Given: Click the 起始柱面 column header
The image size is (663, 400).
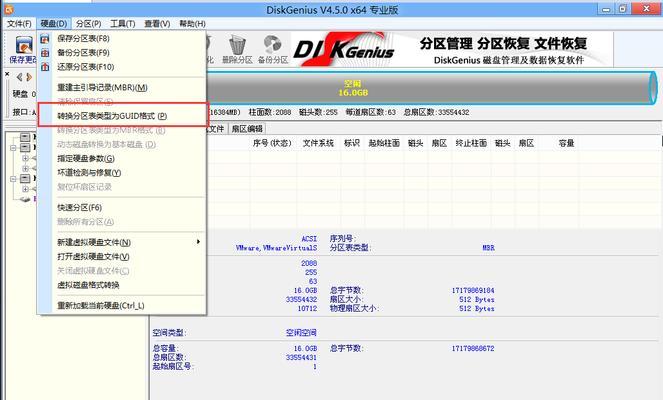Looking at the screenshot, I should coord(384,143).
